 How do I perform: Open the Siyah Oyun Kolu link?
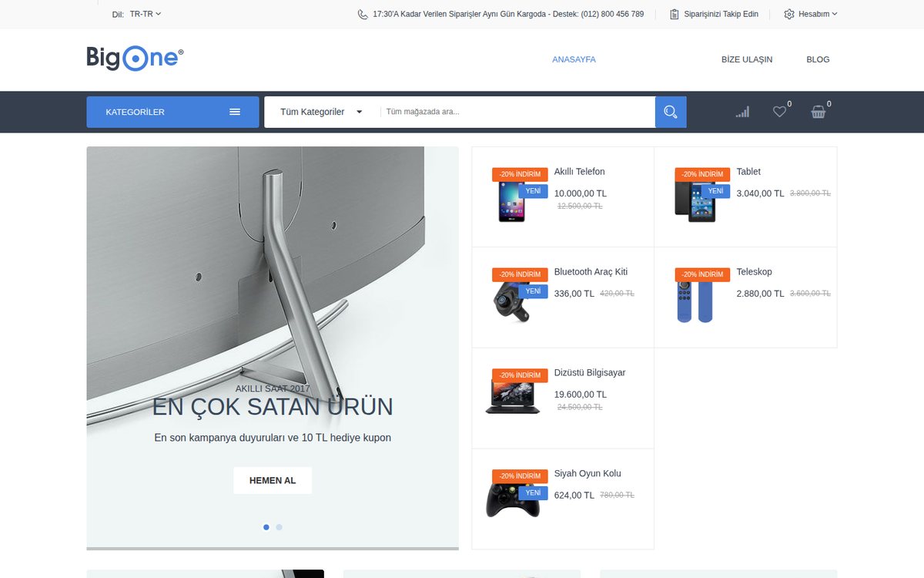pyautogui.click(x=588, y=474)
